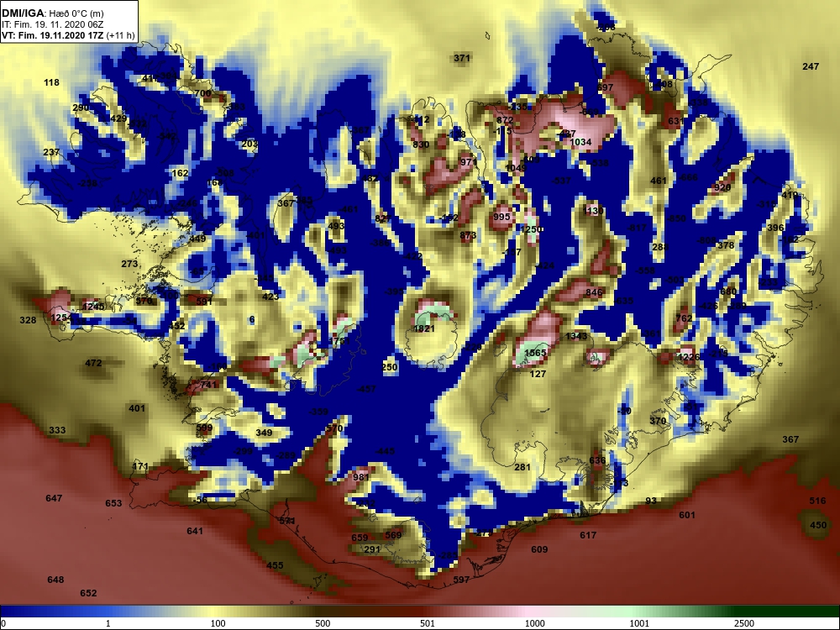Click the map value '700'
This screenshot has height=630, width=840.
click(202, 93)
